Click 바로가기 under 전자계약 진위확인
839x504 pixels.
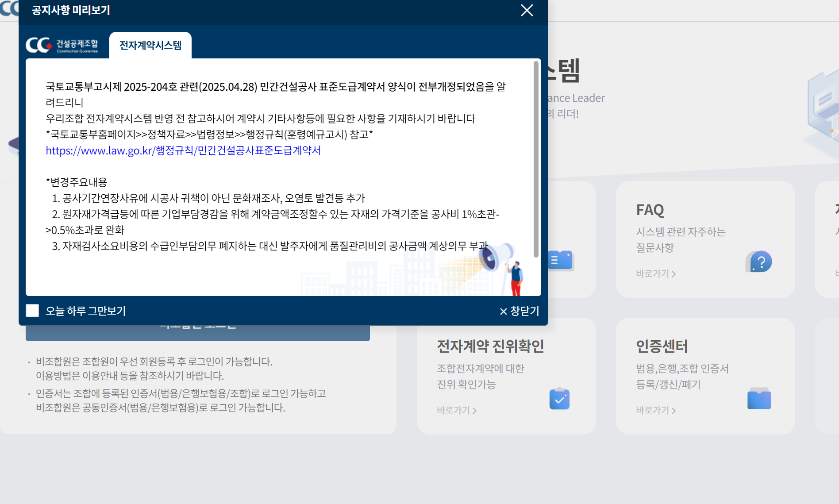point(457,410)
